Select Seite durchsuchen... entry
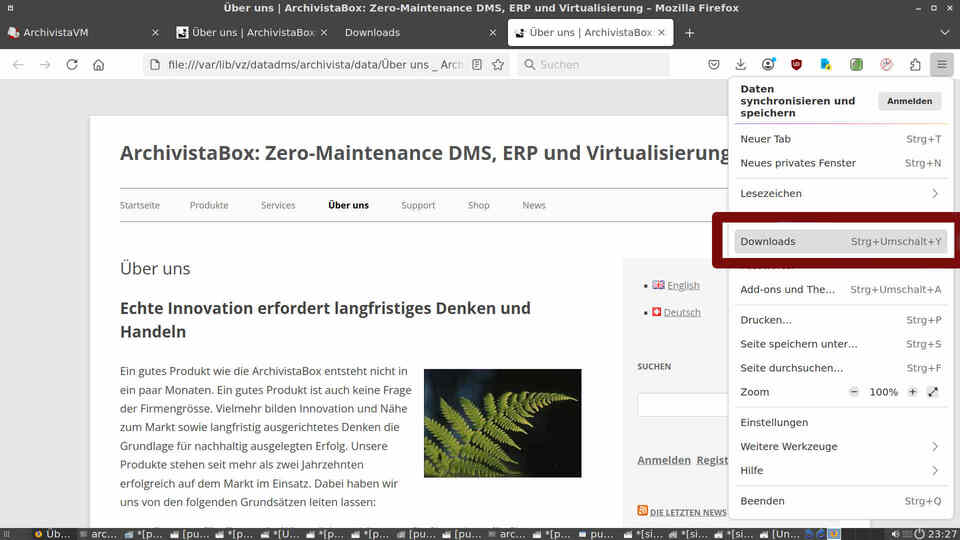The width and height of the screenshot is (960, 540). tap(840, 368)
